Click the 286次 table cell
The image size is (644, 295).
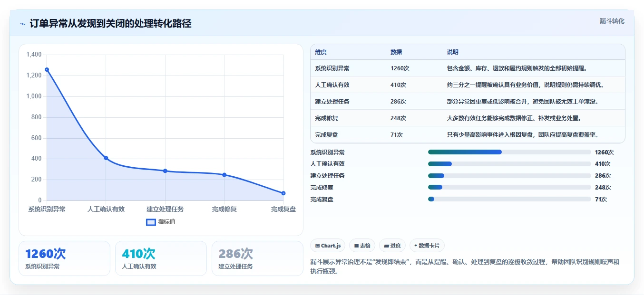[x=398, y=102]
